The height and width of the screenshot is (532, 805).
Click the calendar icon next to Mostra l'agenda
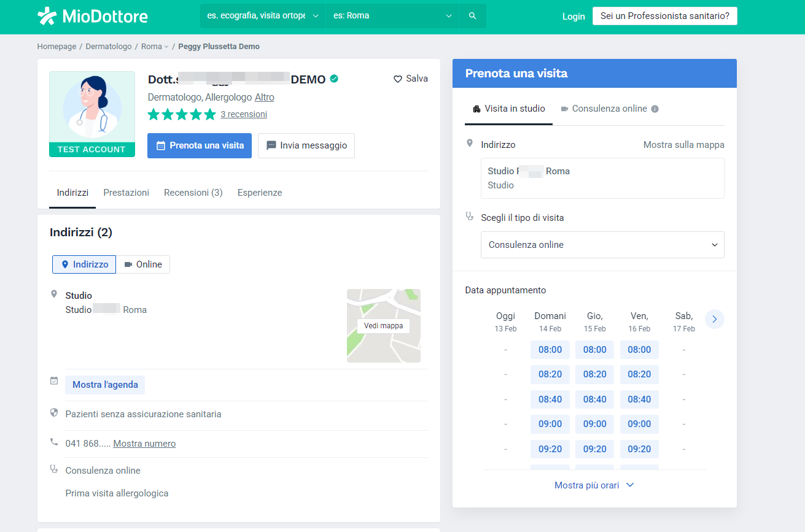pos(54,380)
